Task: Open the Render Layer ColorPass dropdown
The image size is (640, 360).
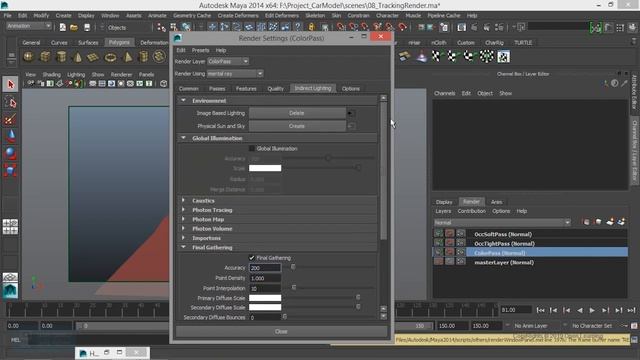Action: (x=228, y=61)
